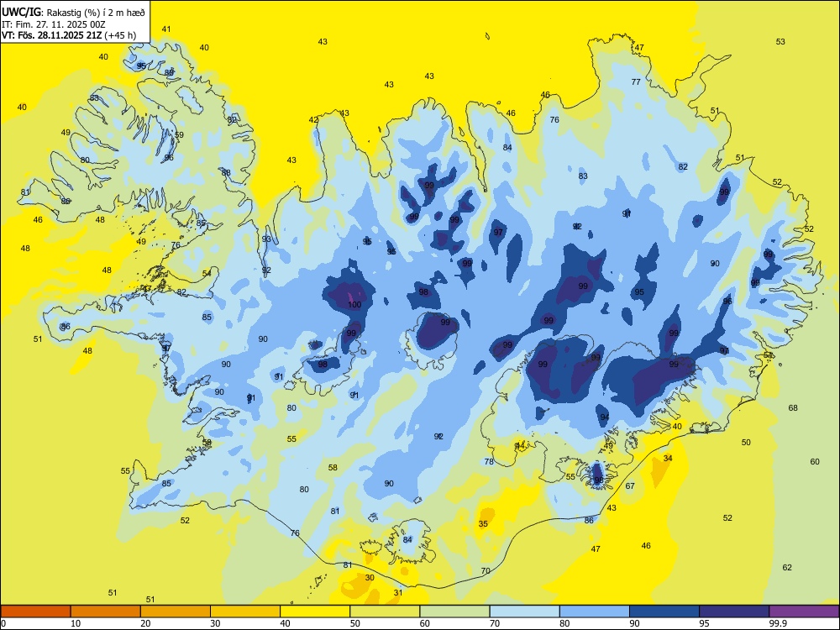The image size is (840, 630).
Task: Pick the purple swatch after 99.9 on the legend
Action: pyautogui.click(x=804, y=612)
